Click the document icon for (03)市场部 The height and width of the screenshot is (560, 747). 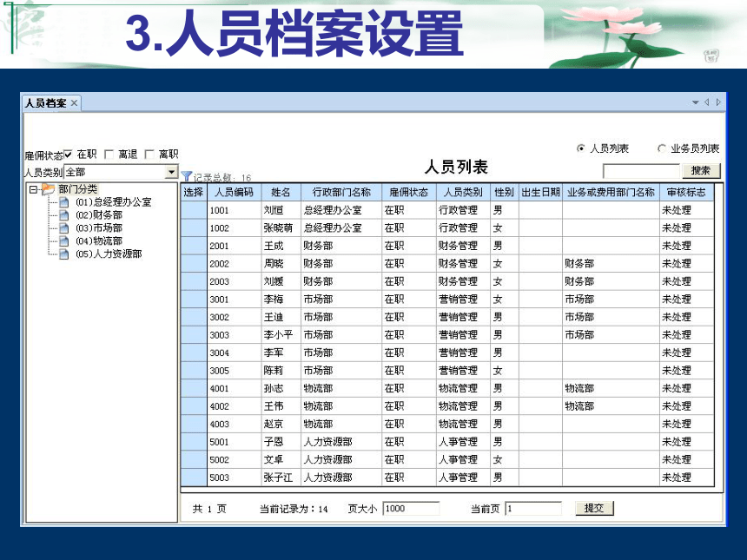click(64, 228)
